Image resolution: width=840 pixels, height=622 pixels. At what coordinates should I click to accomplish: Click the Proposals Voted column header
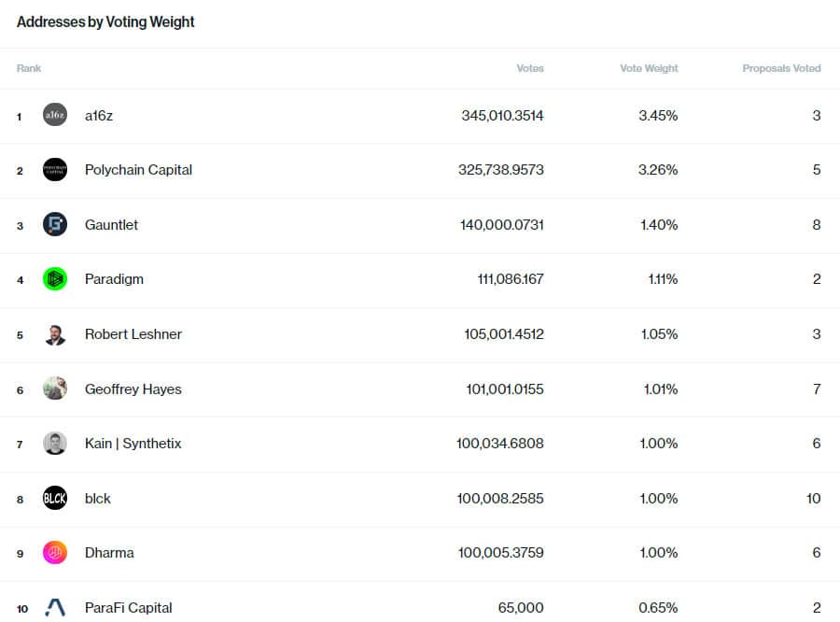pos(781,68)
